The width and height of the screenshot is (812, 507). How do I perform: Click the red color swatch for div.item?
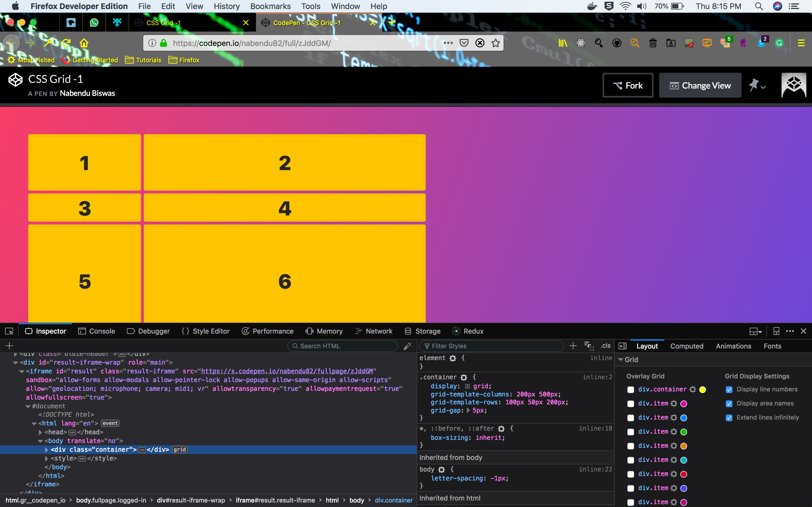(684, 474)
